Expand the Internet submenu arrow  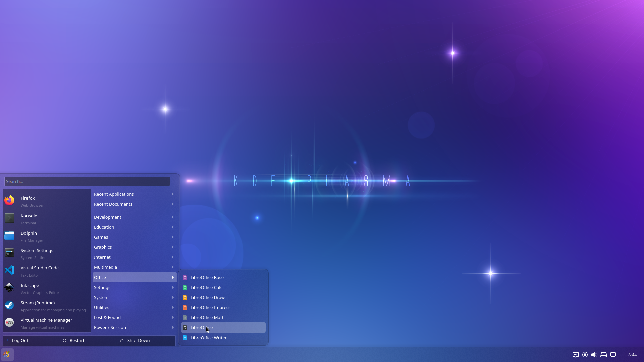(173, 257)
